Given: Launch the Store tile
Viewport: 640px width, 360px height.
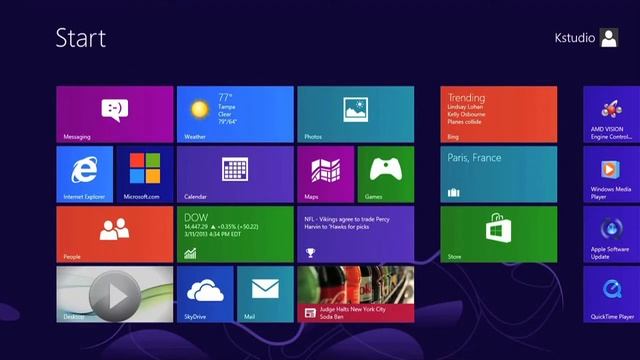Looking at the screenshot, I should [x=499, y=234].
